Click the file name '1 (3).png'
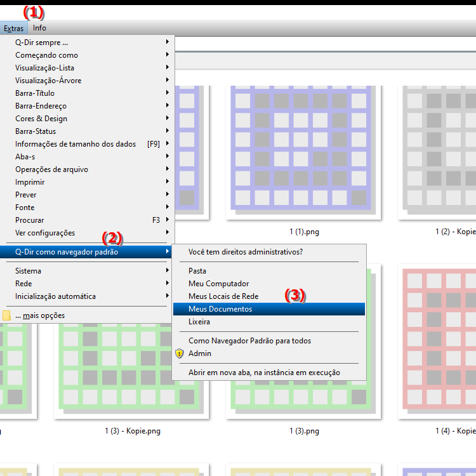This screenshot has width=476, height=476. (304, 431)
